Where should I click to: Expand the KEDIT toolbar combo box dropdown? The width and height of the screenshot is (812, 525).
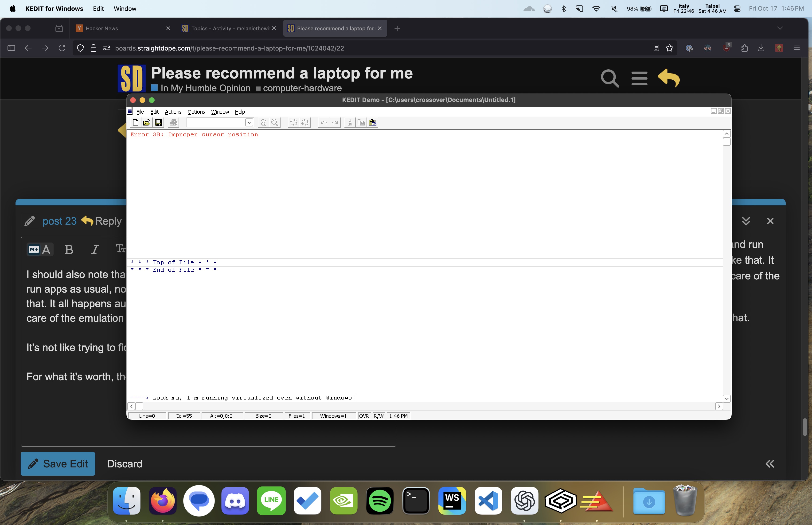tap(249, 123)
